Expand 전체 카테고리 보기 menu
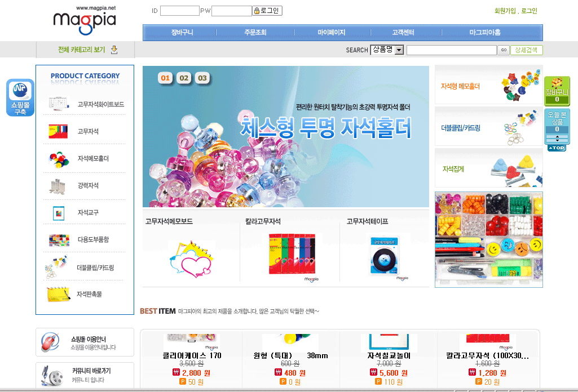 [81, 50]
